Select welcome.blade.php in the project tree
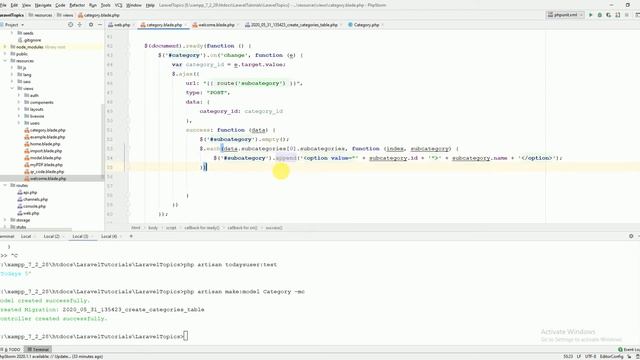The width and height of the screenshot is (640, 360). pyautogui.click(x=45, y=179)
